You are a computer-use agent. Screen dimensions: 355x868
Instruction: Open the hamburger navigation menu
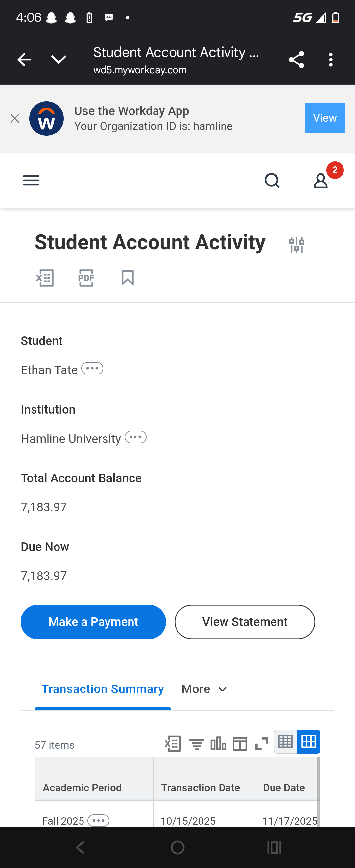click(31, 181)
